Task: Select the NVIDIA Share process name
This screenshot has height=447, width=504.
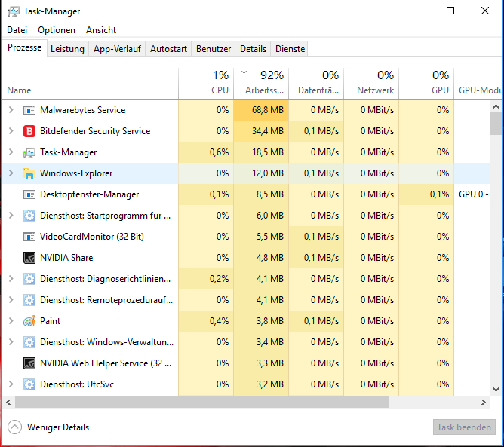Action: (66, 258)
